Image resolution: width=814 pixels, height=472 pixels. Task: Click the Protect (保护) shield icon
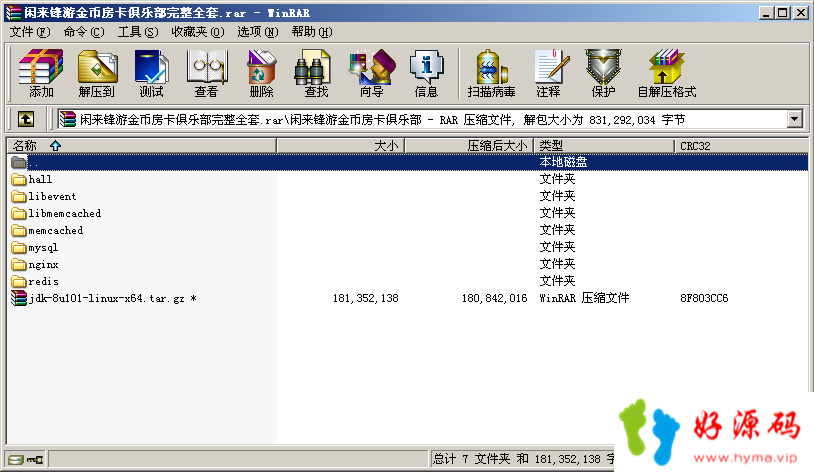(603, 73)
